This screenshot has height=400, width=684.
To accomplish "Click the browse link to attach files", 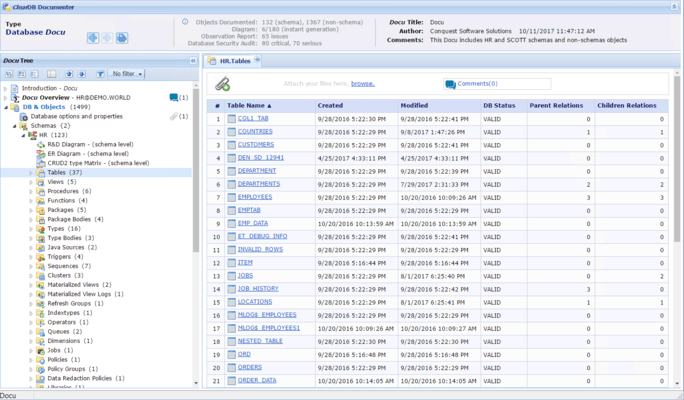I will coord(362,84).
